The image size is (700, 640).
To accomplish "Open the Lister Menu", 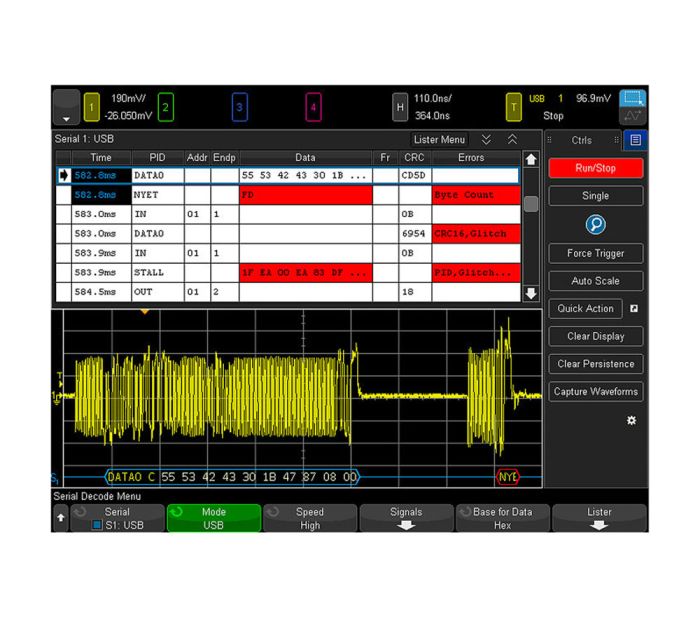I will pyautogui.click(x=439, y=140).
